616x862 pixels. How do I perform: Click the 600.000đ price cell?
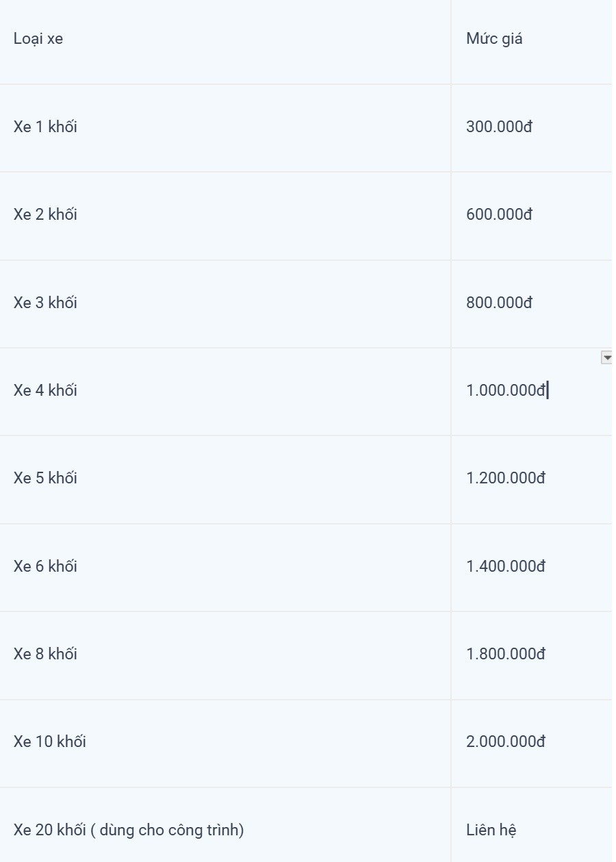pyautogui.click(x=499, y=215)
